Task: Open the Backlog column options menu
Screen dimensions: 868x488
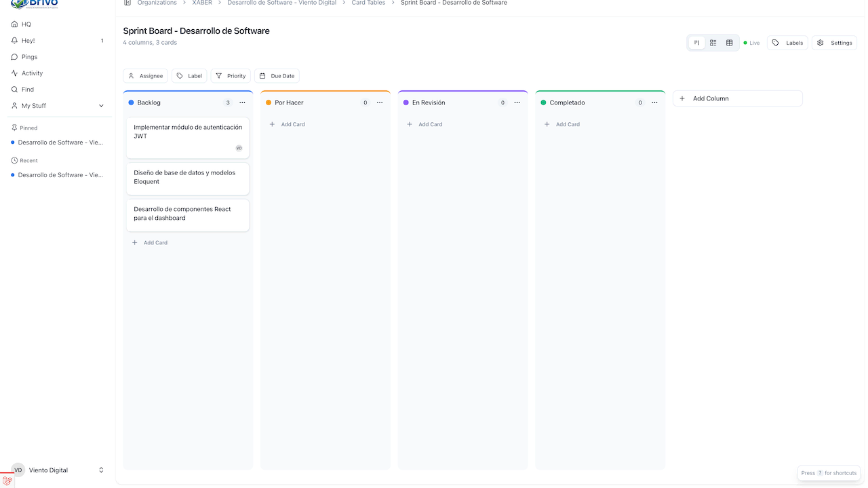Action: (242, 102)
